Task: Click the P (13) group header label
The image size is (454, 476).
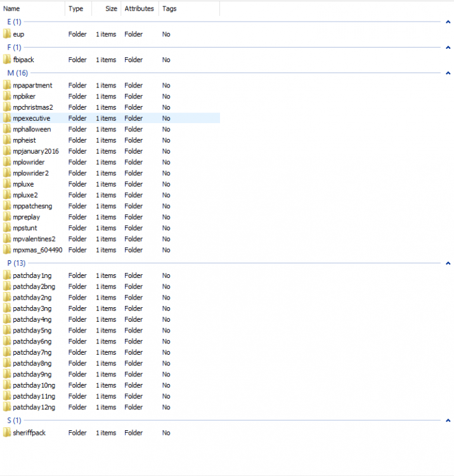Action: [x=16, y=263]
